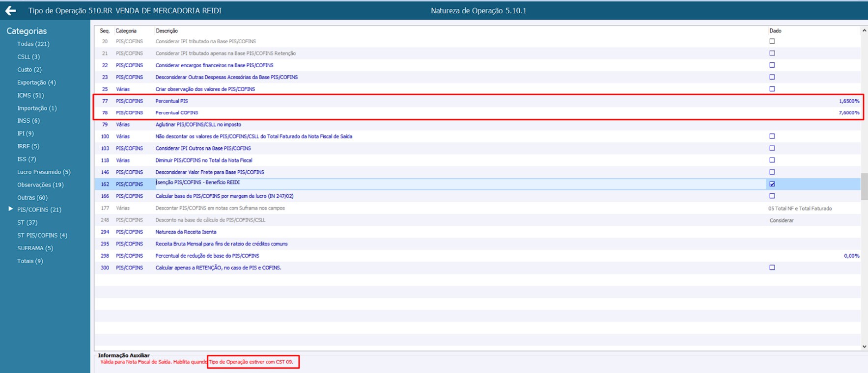Screen dimensions: 868x373
Task: Choose the INSS (6) category
Action: pos(28,121)
